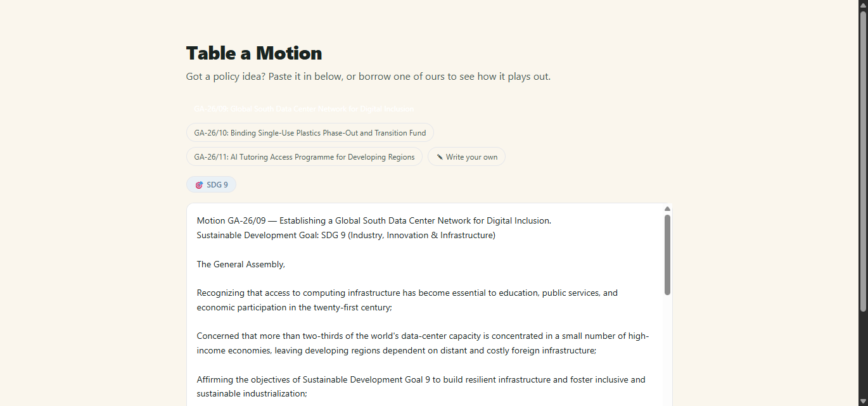
Task: Place cursor in the Motion GA-26/09 title line
Action: pyautogui.click(x=374, y=221)
